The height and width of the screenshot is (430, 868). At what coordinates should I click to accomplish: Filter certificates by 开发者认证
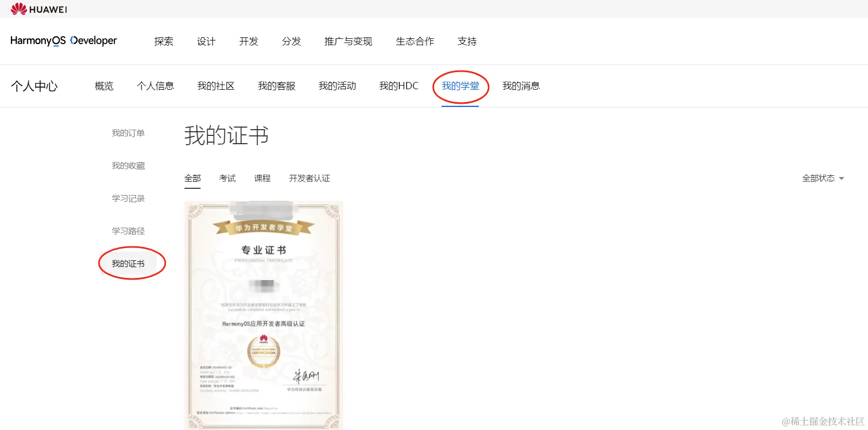309,178
